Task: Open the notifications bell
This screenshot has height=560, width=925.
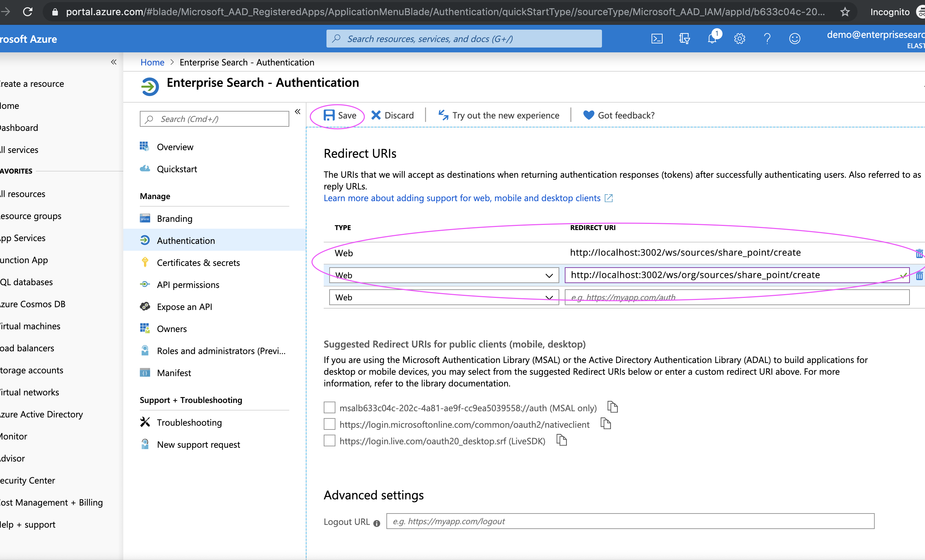Action: pos(712,39)
